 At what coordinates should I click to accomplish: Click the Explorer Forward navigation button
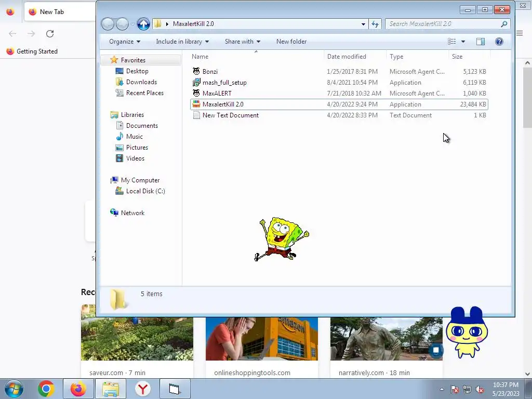122,24
